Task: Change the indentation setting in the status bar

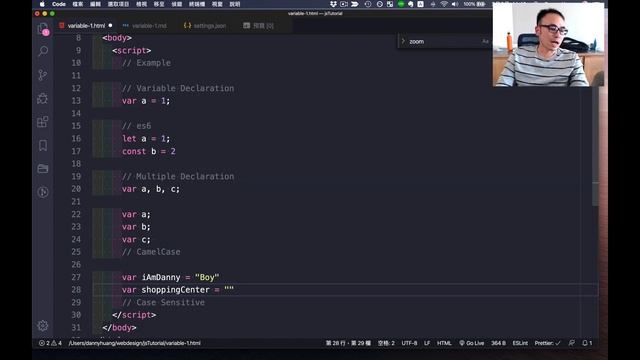Action: click(x=386, y=343)
